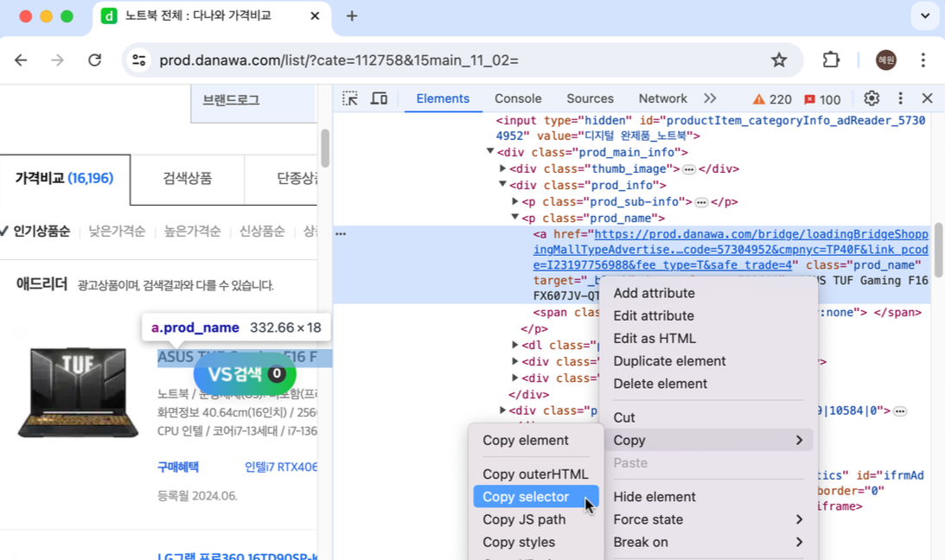Open the tab search dropdown arrow
Viewport: 945px width, 560px height.
coord(924,16)
